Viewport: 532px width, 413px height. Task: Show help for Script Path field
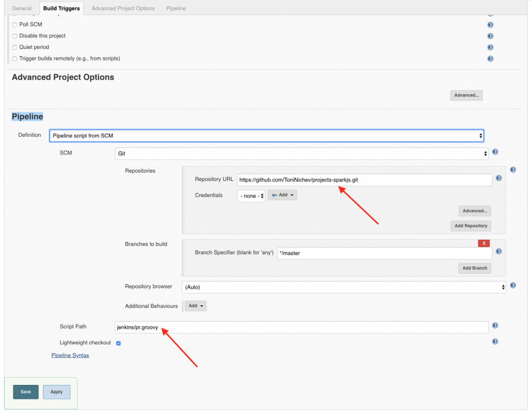pos(495,326)
